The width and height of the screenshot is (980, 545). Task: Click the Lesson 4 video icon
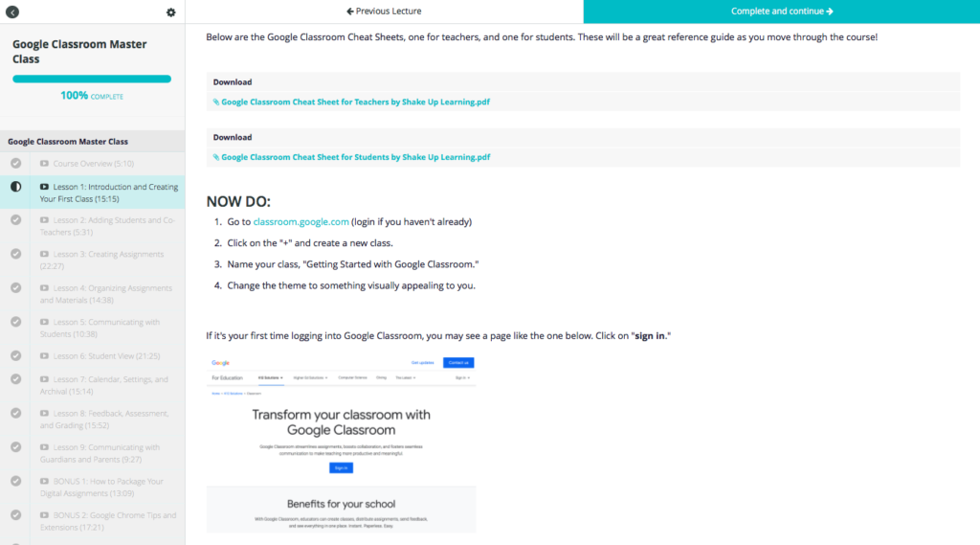(44, 288)
